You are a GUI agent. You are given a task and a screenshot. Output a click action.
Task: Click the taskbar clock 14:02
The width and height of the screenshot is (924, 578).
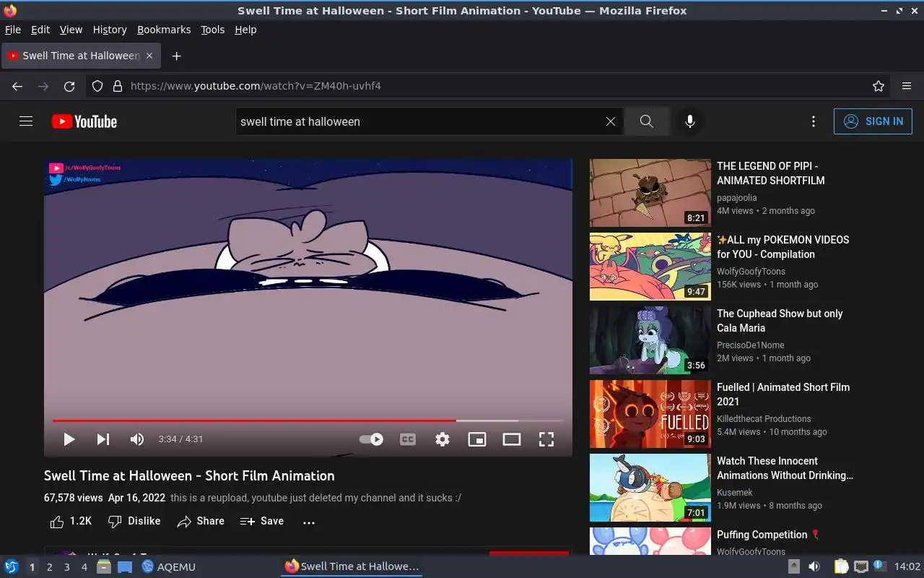907,566
